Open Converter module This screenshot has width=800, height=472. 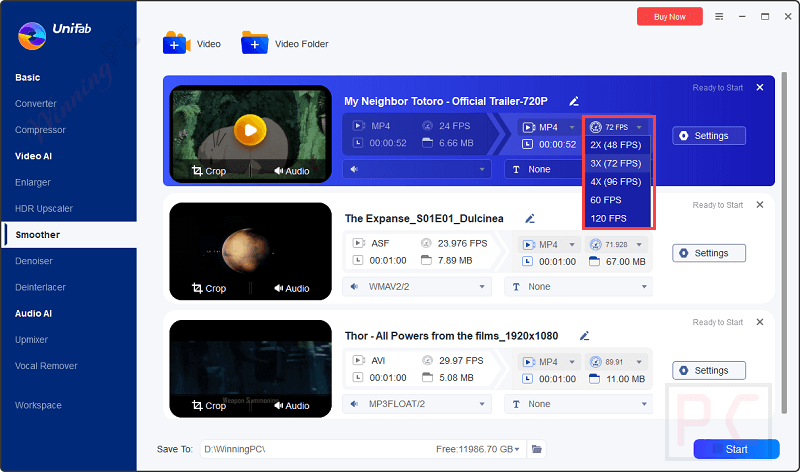click(x=36, y=104)
